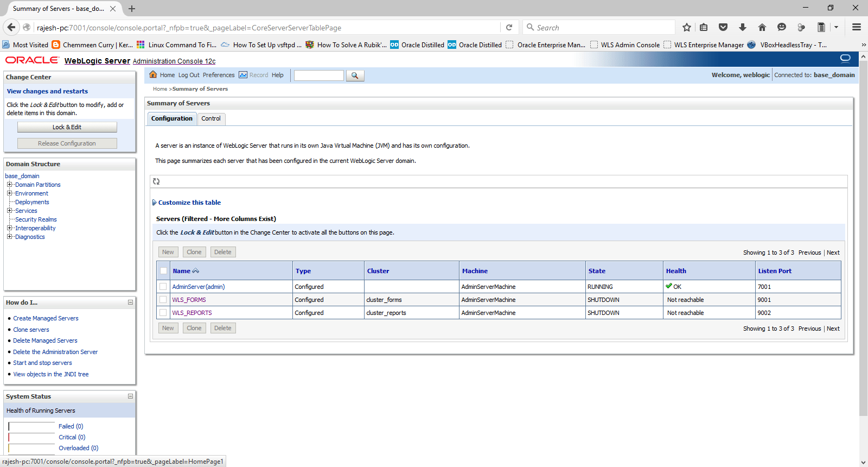Open the AdminServer(admin) server link

199,287
